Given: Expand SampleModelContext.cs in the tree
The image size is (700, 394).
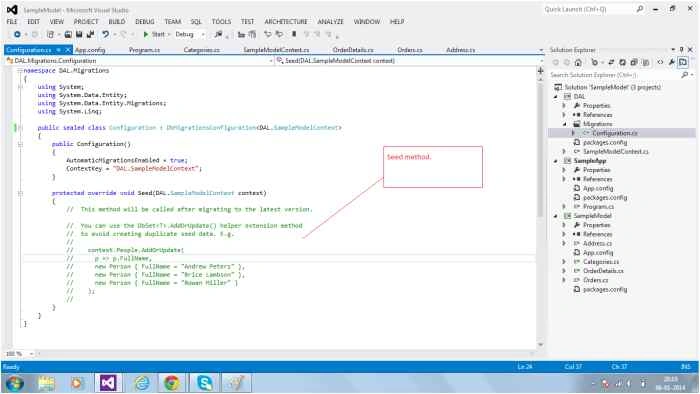Looking at the screenshot, I should coord(564,152).
